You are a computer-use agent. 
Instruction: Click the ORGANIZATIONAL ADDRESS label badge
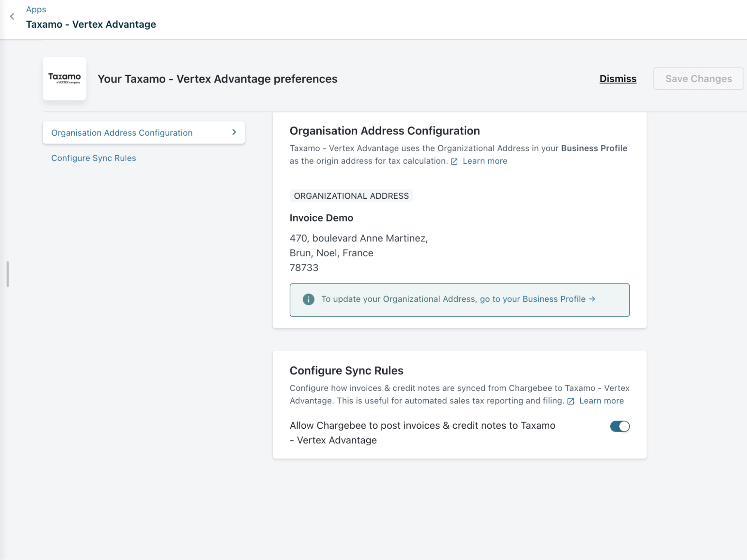pos(351,196)
